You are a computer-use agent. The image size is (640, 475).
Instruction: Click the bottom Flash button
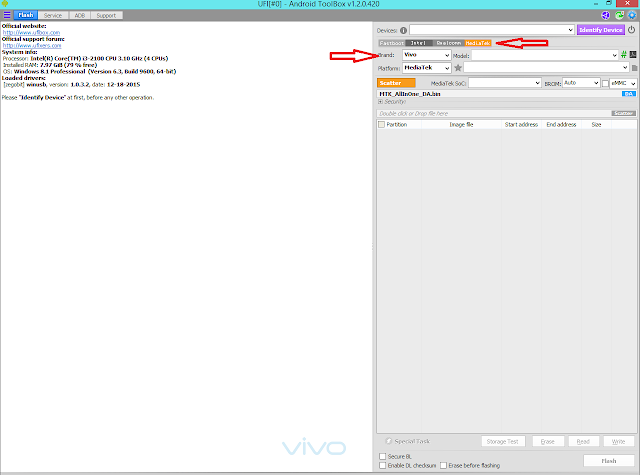609,461
